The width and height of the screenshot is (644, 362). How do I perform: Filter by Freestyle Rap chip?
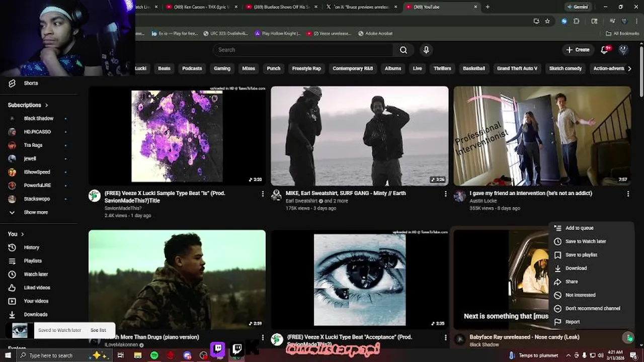(x=306, y=68)
